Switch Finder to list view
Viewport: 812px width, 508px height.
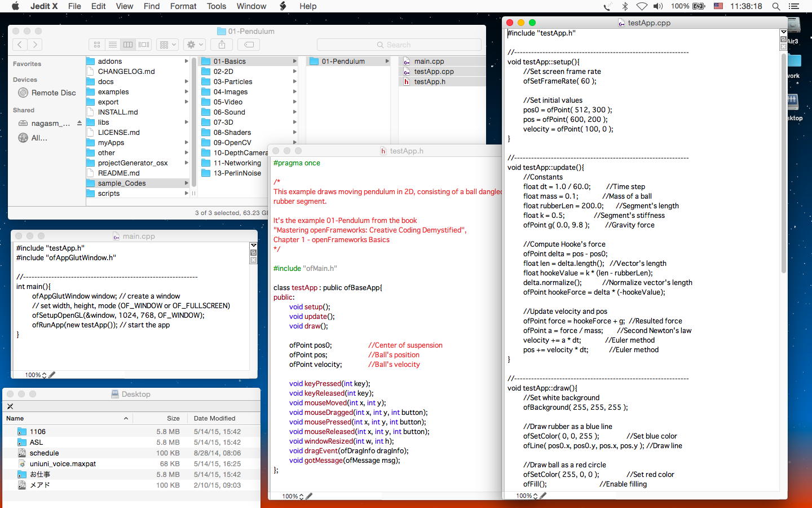coord(113,45)
